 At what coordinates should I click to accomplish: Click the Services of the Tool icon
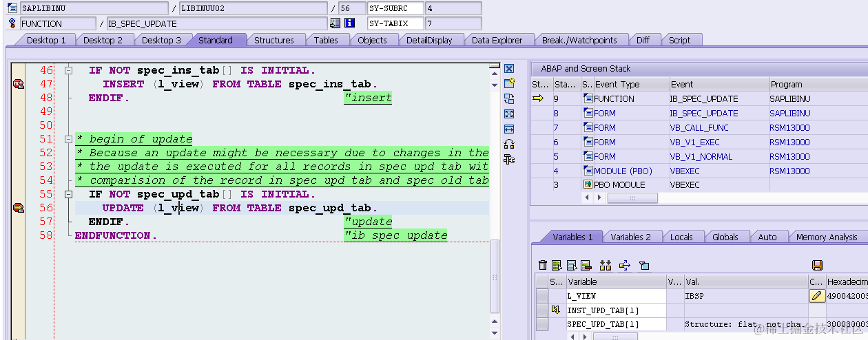[x=509, y=144]
